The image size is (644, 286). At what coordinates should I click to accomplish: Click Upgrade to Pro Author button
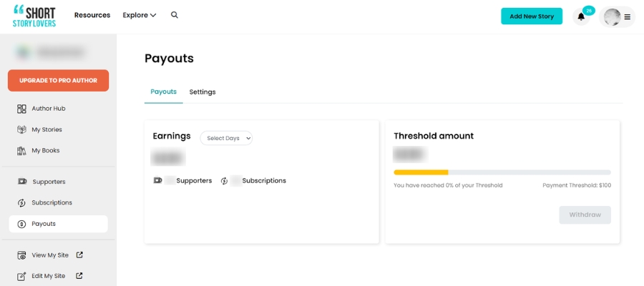[59, 80]
